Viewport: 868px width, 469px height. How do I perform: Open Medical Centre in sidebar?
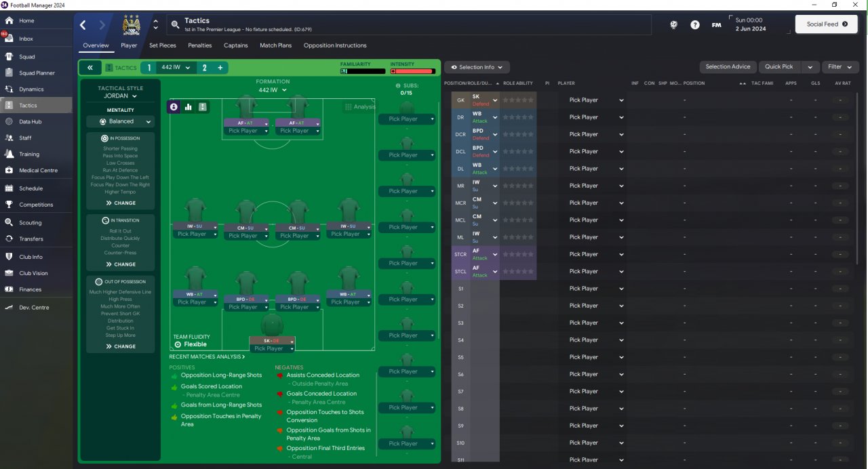tap(38, 171)
